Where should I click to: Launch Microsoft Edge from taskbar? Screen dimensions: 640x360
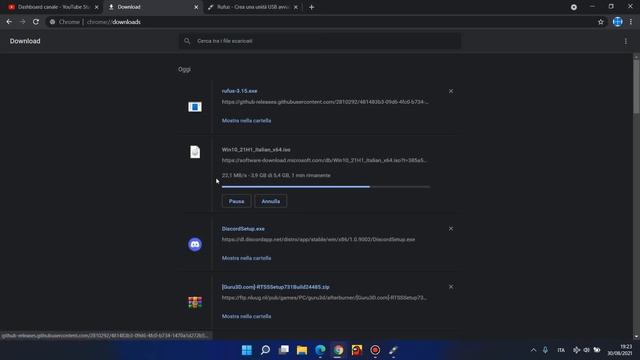pos(320,350)
